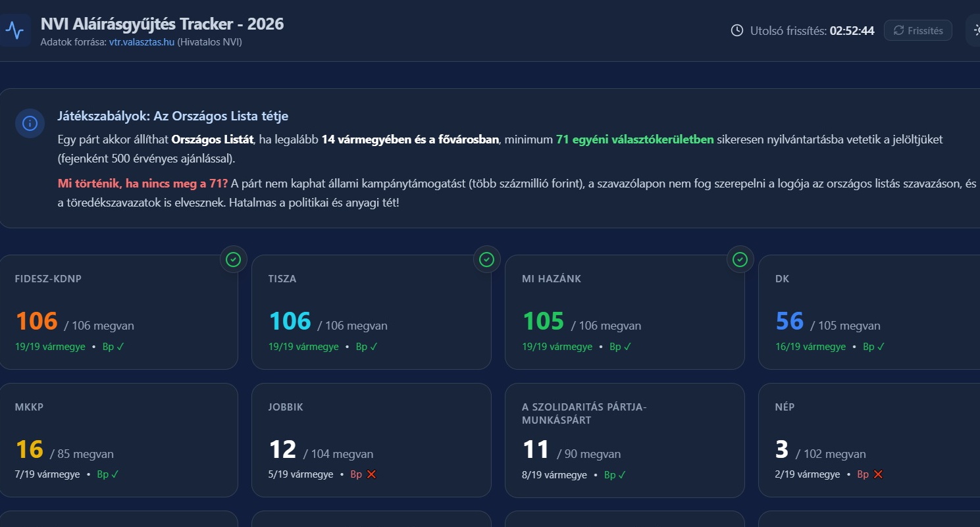980x527 pixels.
Task: Click the info icon in the Játékszabályok panel
Action: tap(30, 123)
